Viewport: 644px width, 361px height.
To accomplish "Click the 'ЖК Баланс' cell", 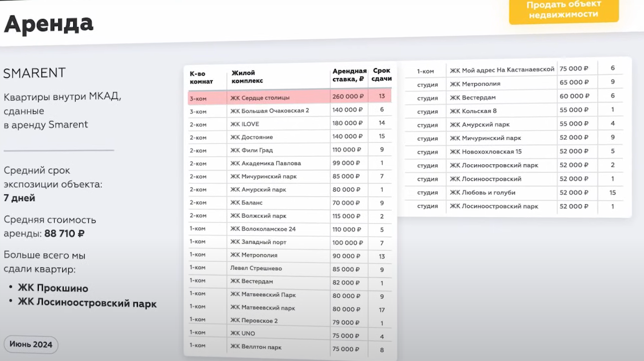I will tap(246, 203).
